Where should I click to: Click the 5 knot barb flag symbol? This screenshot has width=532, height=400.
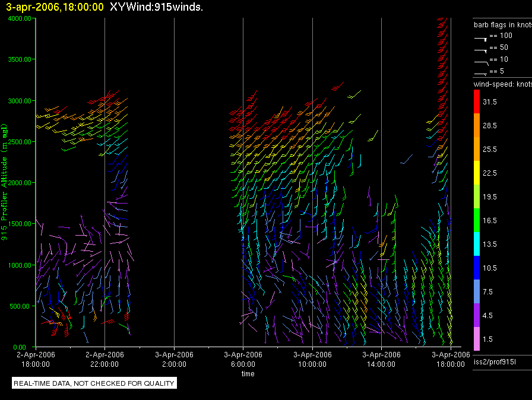click(480, 74)
